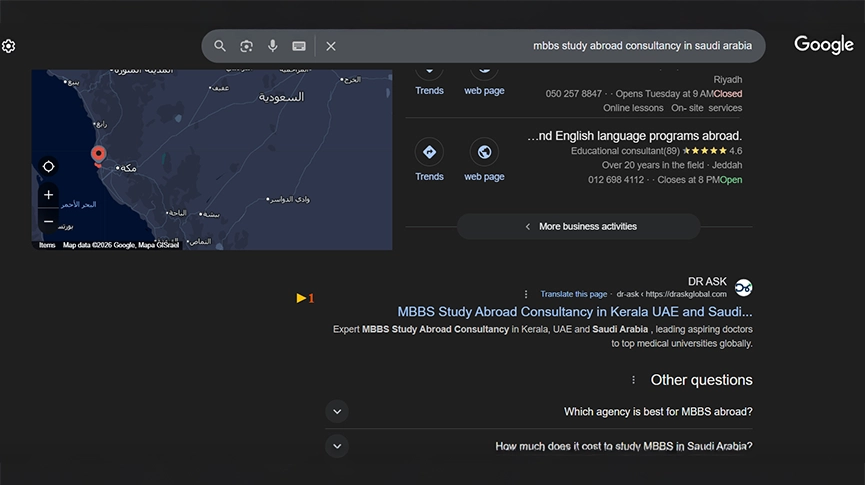Start search by image with camera icon
The height and width of the screenshot is (485, 865).
click(246, 46)
